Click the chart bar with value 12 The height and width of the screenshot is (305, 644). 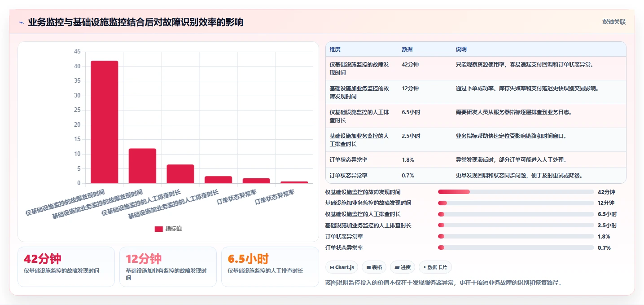(142, 166)
